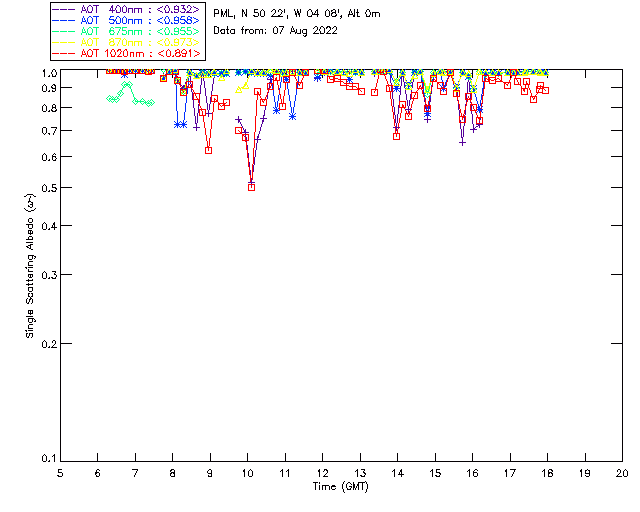Click the 'Data from: 07 Aug 2022' text
Image resolution: width=640 pixels, height=512 pixels.
[x=276, y=31]
